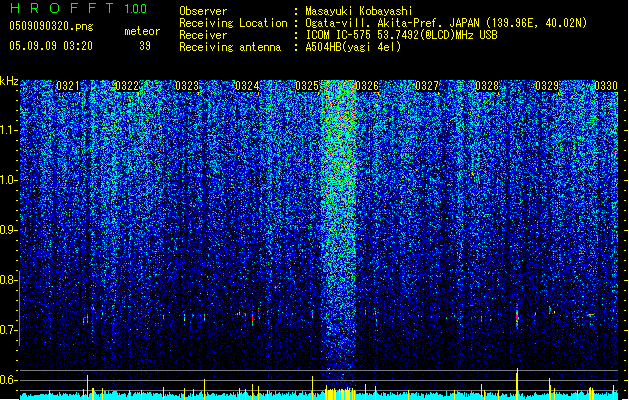Select the meteor count value 39
The width and height of the screenshot is (629, 400).
[x=145, y=46]
